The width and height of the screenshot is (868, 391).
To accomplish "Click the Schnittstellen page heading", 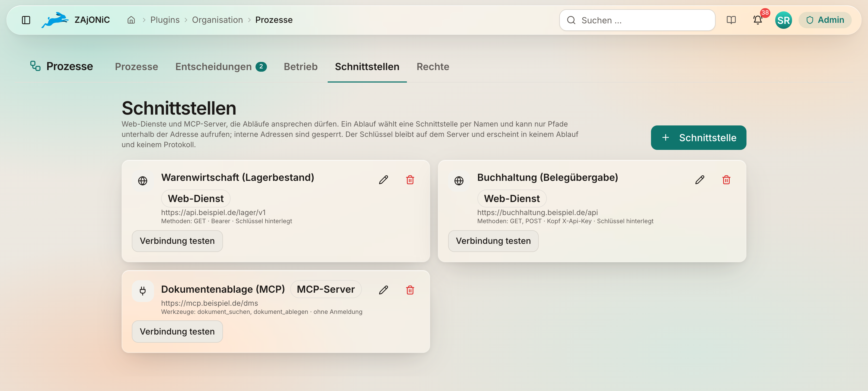I will coord(179,108).
